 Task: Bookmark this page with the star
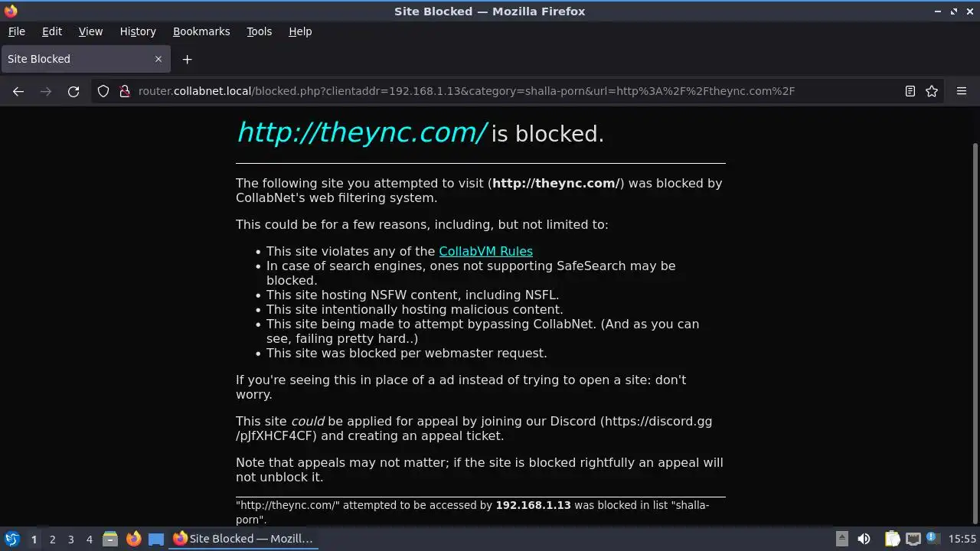point(932,91)
